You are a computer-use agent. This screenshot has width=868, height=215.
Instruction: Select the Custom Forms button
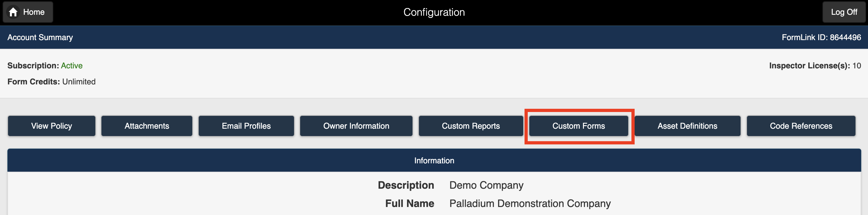578,126
